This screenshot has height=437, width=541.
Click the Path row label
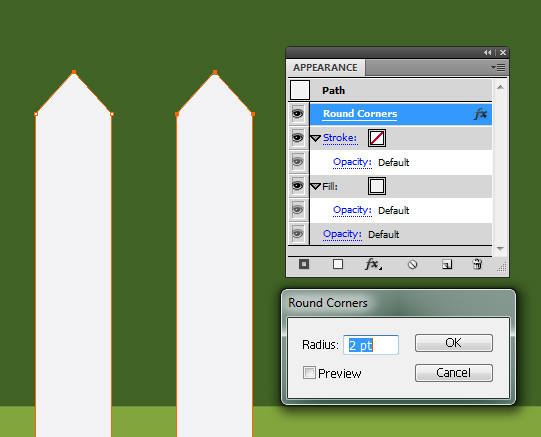[x=333, y=90]
